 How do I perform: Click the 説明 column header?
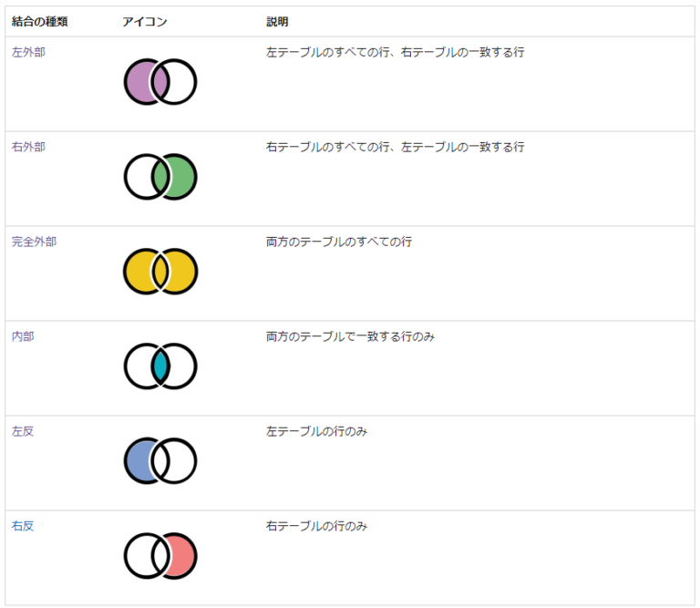277,21
